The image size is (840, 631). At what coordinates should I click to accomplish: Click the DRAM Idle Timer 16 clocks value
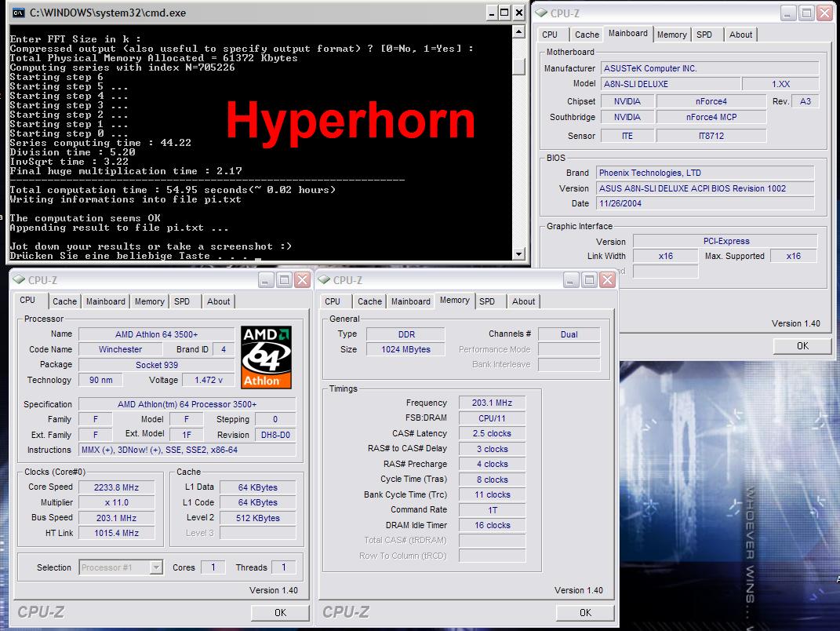(492, 525)
